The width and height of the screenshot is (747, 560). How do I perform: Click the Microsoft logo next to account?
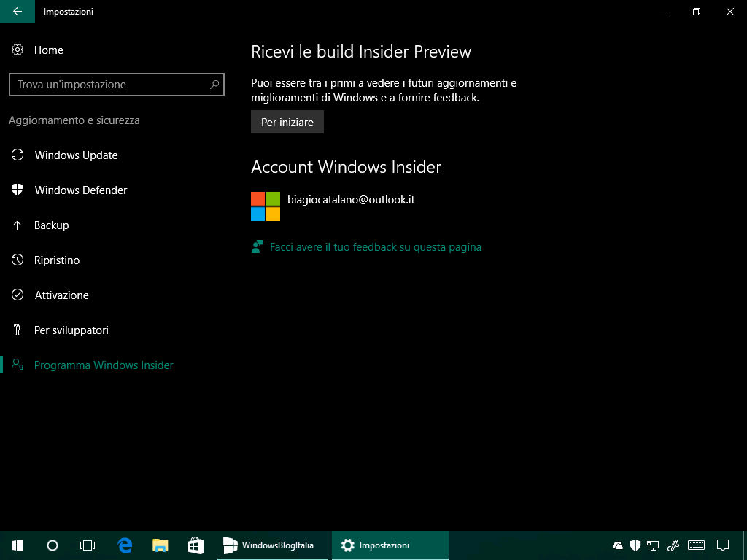266,206
